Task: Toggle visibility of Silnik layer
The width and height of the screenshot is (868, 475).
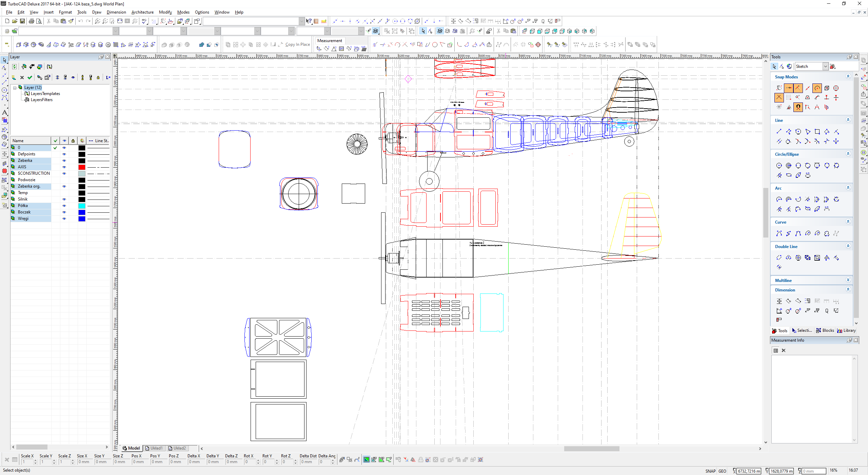Action: pyautogui.click(x=64, y=199)
